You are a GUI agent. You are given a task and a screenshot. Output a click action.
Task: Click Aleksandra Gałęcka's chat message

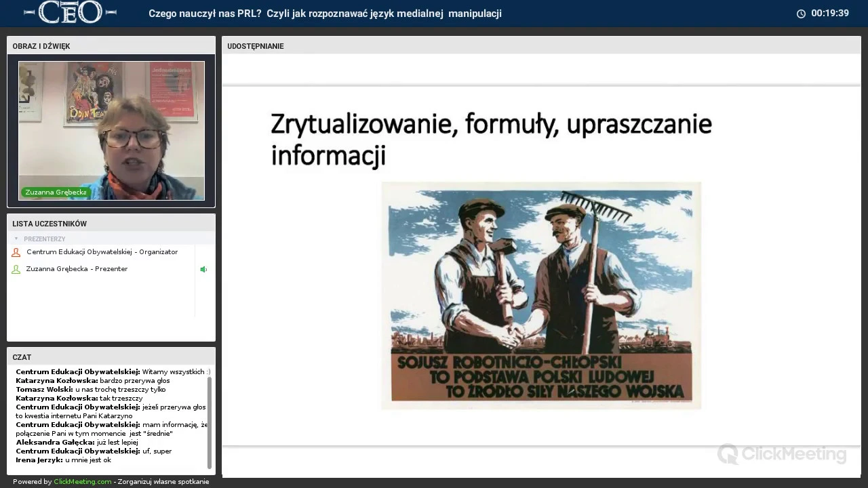tap(77, 443)
